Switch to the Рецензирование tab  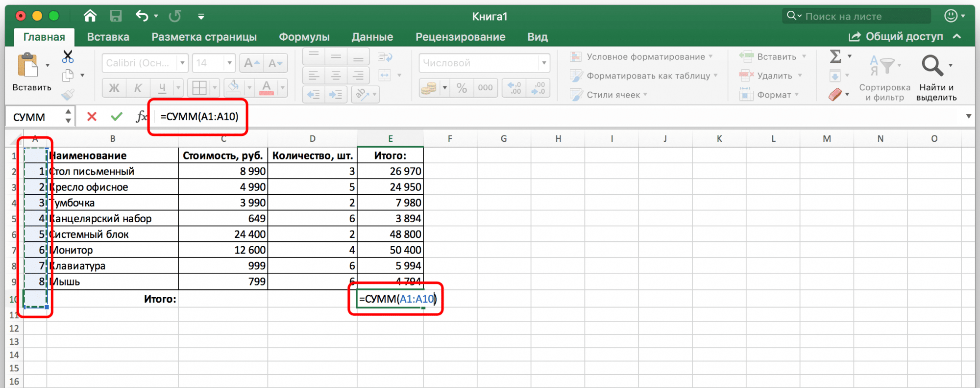pyautogui.click(x=461, y=37)
